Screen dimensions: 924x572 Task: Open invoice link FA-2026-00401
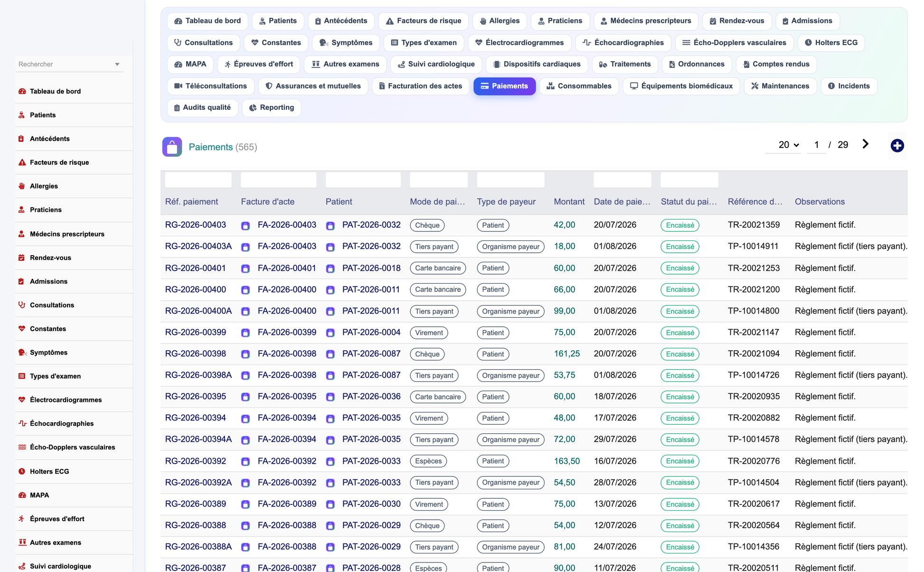pyautogui.click(x=287, y=268)
